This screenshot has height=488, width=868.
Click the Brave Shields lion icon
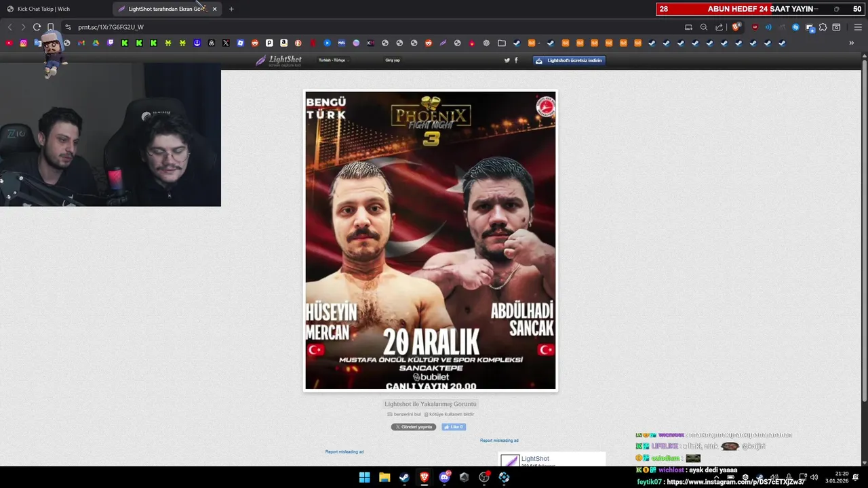(x=736, y=27)
